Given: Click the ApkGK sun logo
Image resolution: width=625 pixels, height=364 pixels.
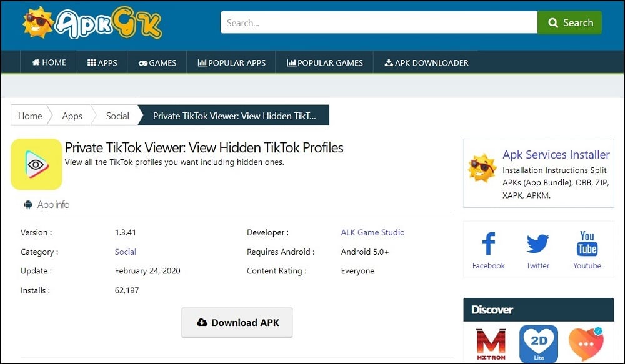Looking at the screenshot, I should 92,22.
